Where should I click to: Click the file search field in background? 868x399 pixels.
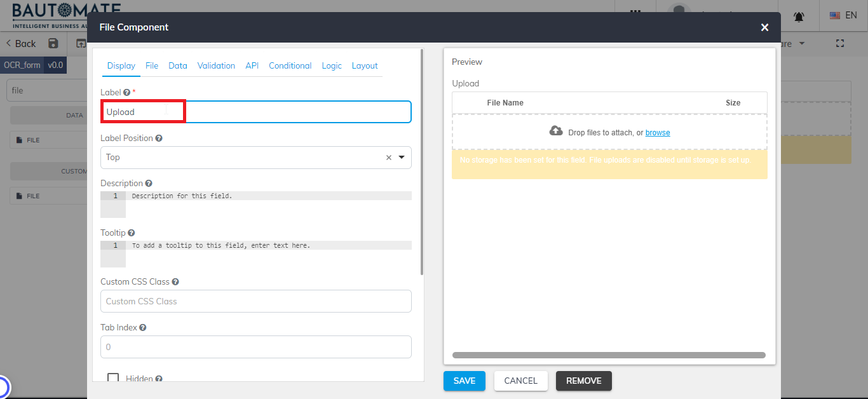[x=46, y=90]
